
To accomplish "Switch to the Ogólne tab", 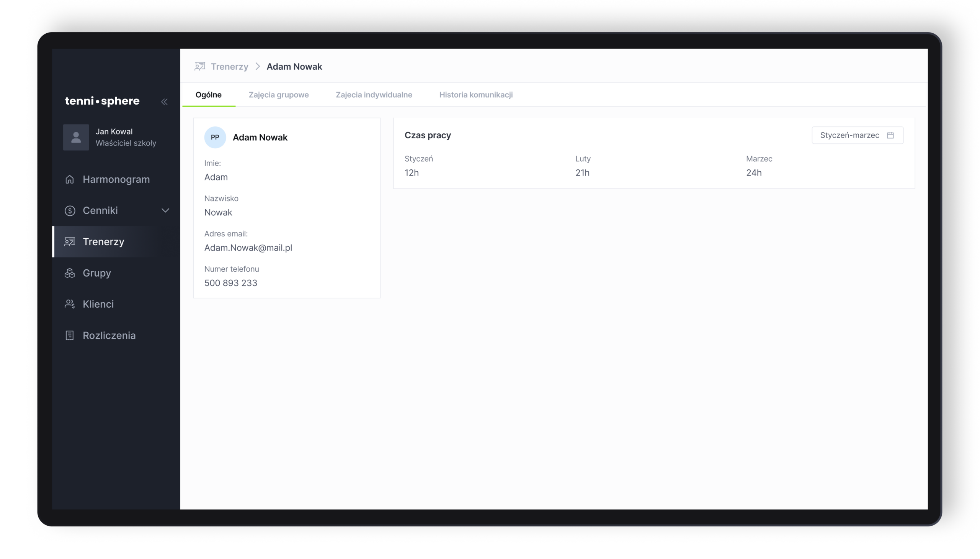I will (209, 95).
